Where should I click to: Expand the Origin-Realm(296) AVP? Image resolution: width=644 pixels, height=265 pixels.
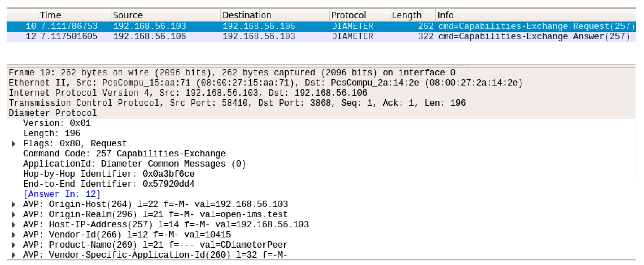click(x=14, y=214)
